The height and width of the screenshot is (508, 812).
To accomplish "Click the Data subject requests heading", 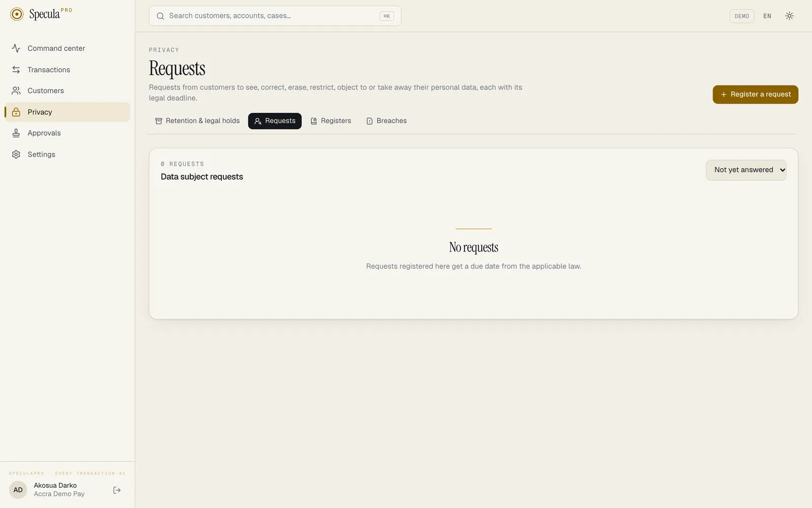I will pyautogui.click(x=202, y=177).
